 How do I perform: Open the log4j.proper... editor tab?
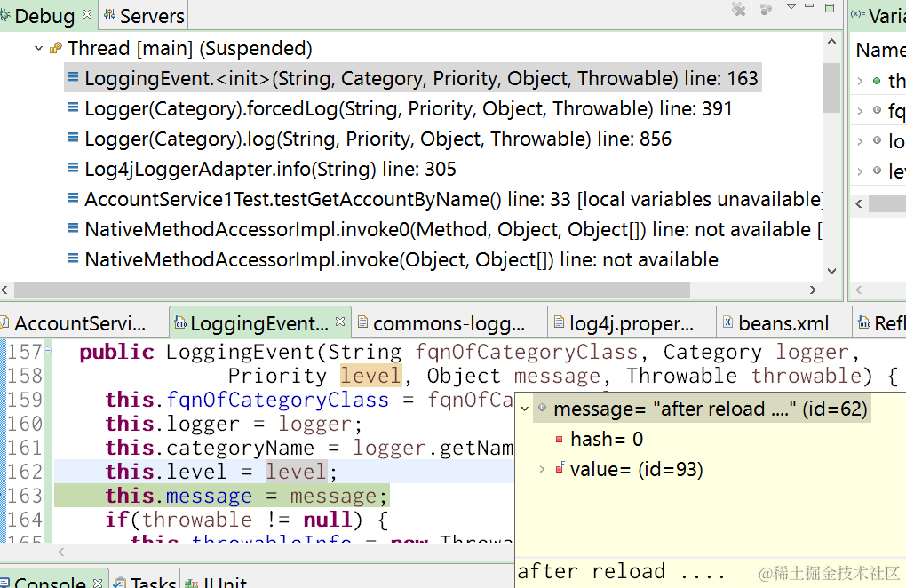pos(631,323)
